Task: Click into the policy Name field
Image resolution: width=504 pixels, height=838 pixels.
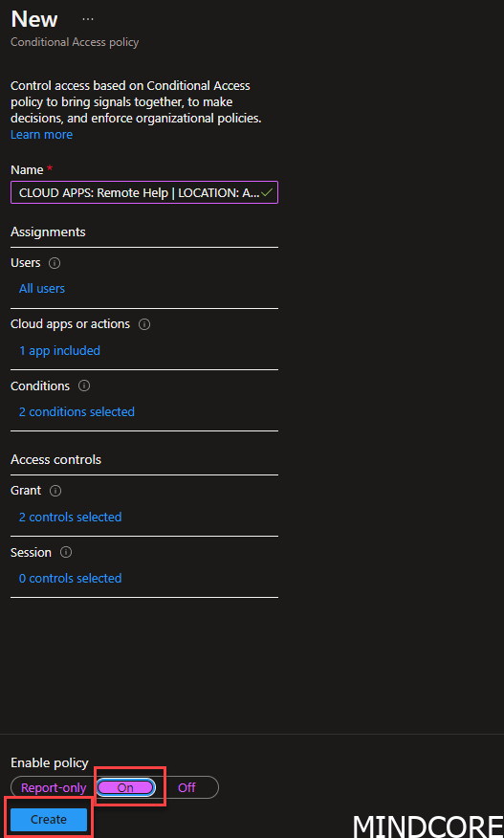Action: click(x=144, y=192)
